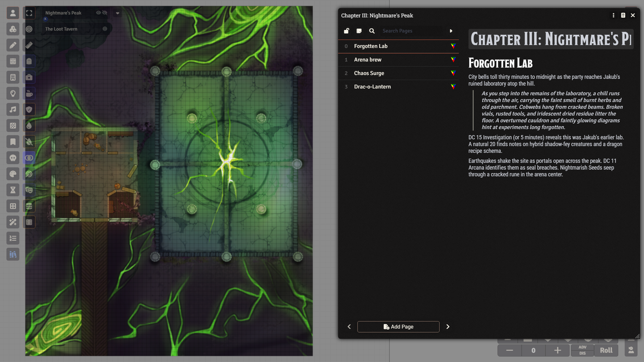Image resolution: width=644 pixels, height=362 pixels.
Task: Toggle the journal lock icon
Action: [x=347, y=31]
